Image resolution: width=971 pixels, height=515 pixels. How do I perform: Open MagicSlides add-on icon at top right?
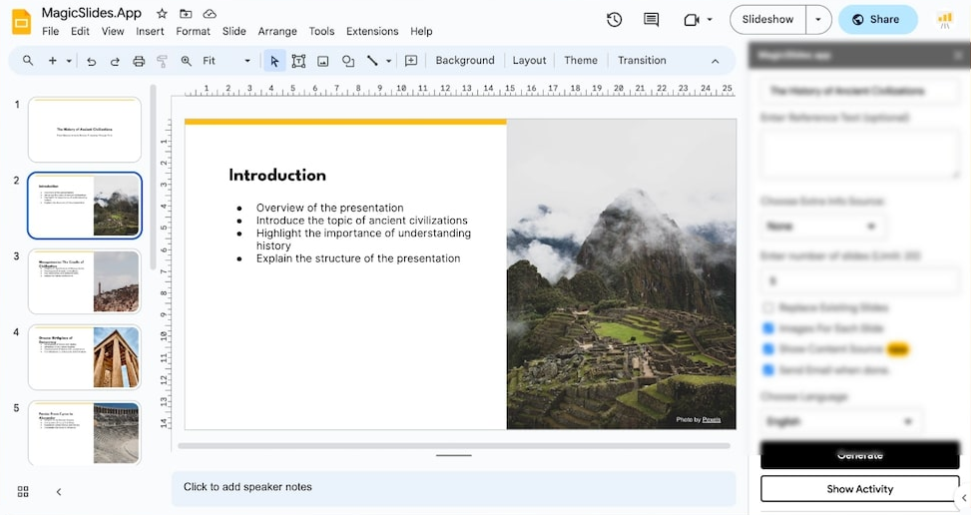coord(944,20)
